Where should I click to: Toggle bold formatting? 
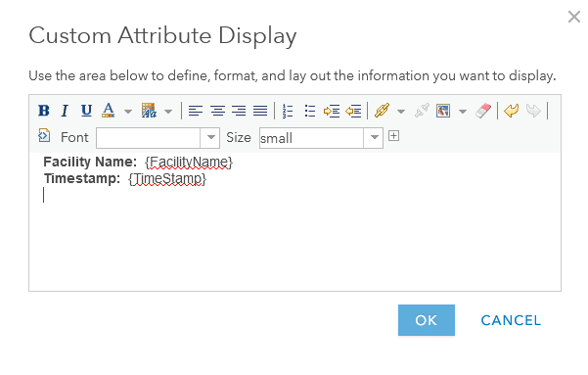coord(44,111)
